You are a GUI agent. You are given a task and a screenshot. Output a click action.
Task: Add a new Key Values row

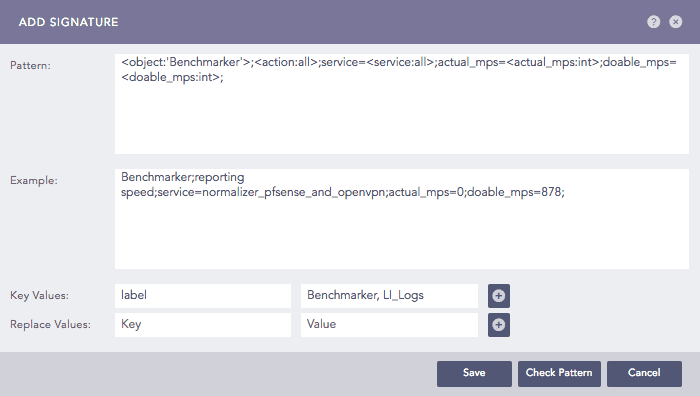[x=499, y=296]
